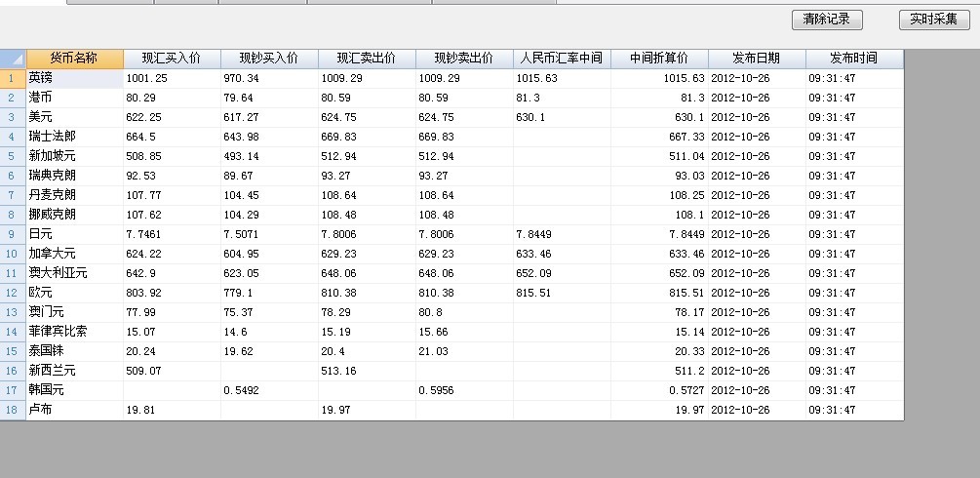Click the 日元 cell

75,234
